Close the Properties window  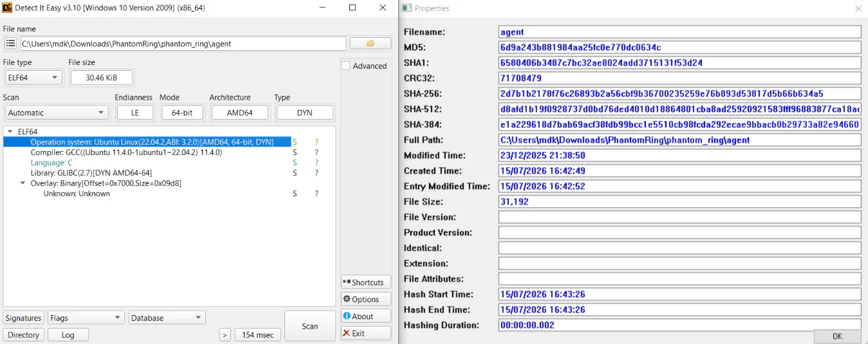tap(858, 8)
